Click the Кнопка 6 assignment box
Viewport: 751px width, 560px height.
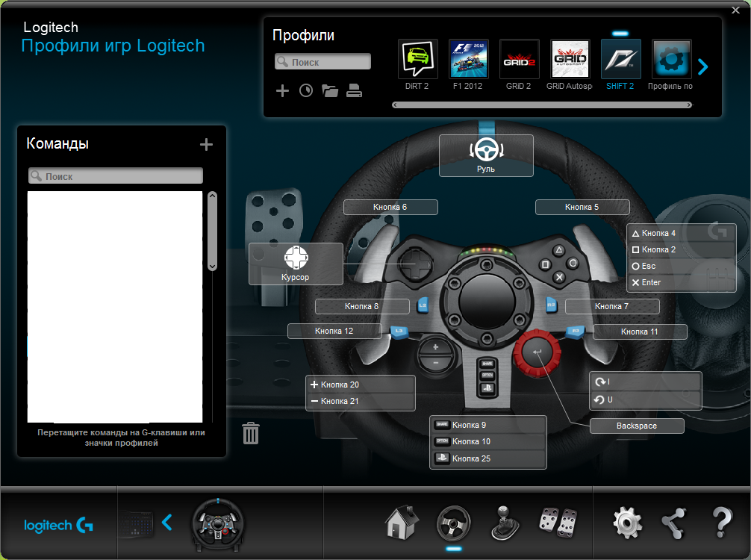click(390, 207)
